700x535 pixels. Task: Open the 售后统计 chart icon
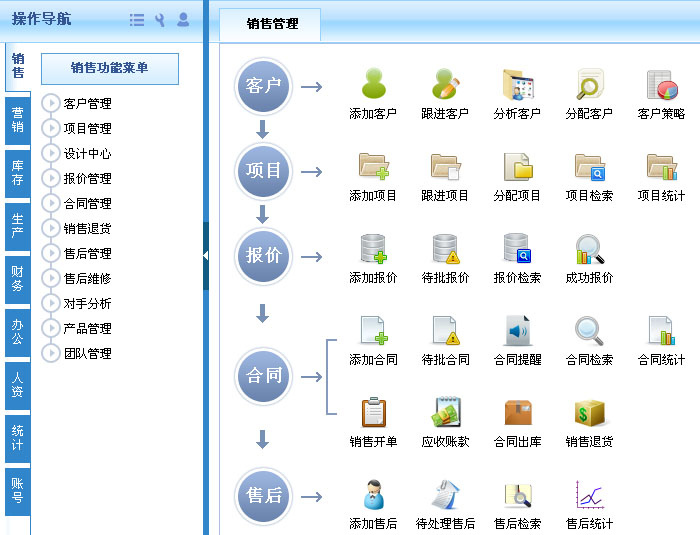pyautogui.click(x=589, y=494)
